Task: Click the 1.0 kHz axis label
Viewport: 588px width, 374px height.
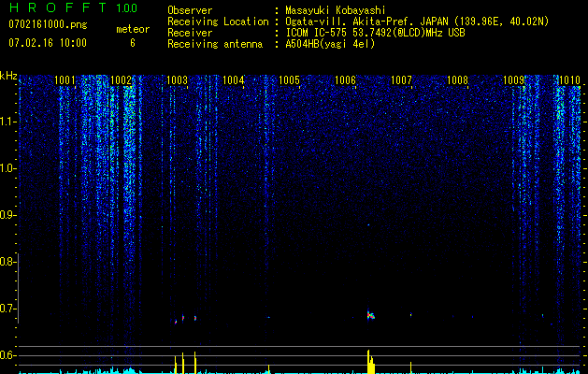Action: [7, 168]
